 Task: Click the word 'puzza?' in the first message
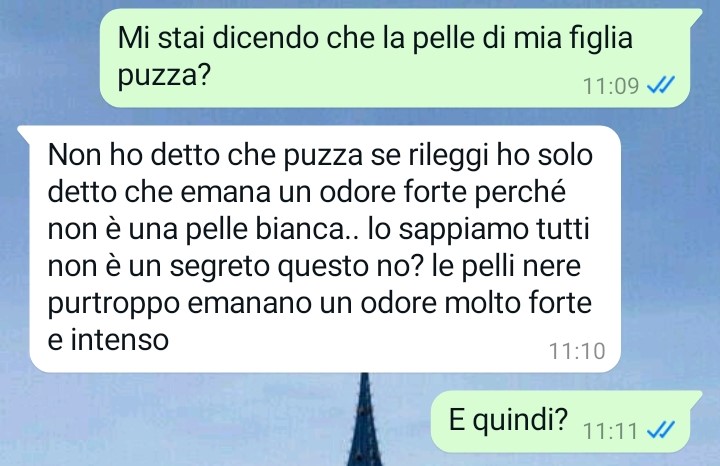click(x=164, y=74)
